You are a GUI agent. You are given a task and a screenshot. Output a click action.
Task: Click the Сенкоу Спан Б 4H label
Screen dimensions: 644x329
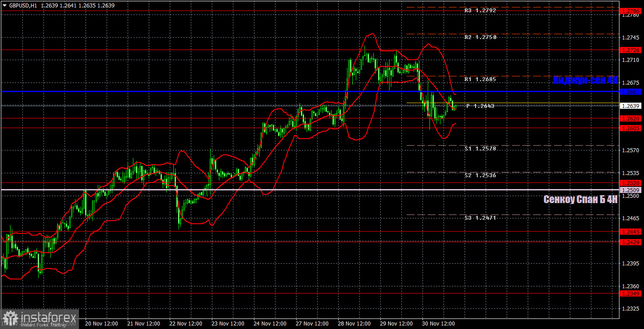click(x=580, y=200)
